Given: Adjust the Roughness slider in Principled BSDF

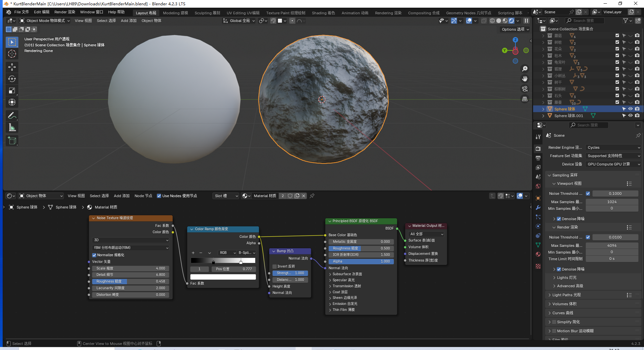Looking at the screenshot, I should coord(361,248).
